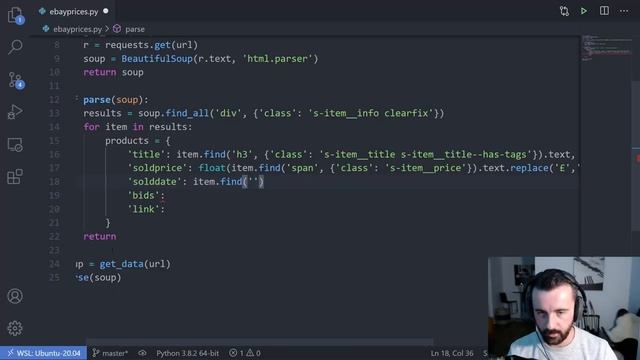Image resolution: width=640 pixels, height=360 pixels.
Task: Click the return keyword on line 22
Action: (100, 237)
